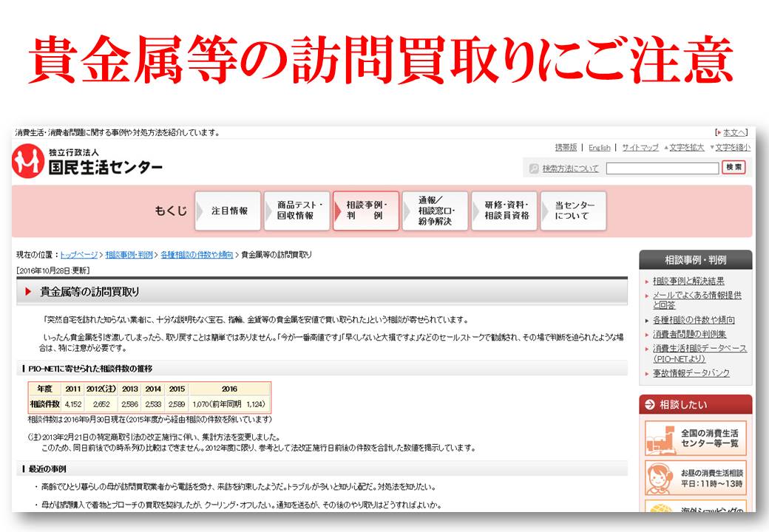Click the magnifier icon beside 検索方法について
This screenshot has height=532, width=769.
534,168
